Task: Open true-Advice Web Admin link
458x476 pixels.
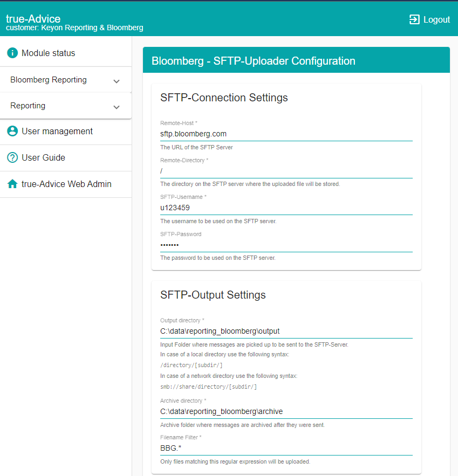Action: tap(66, 184)
